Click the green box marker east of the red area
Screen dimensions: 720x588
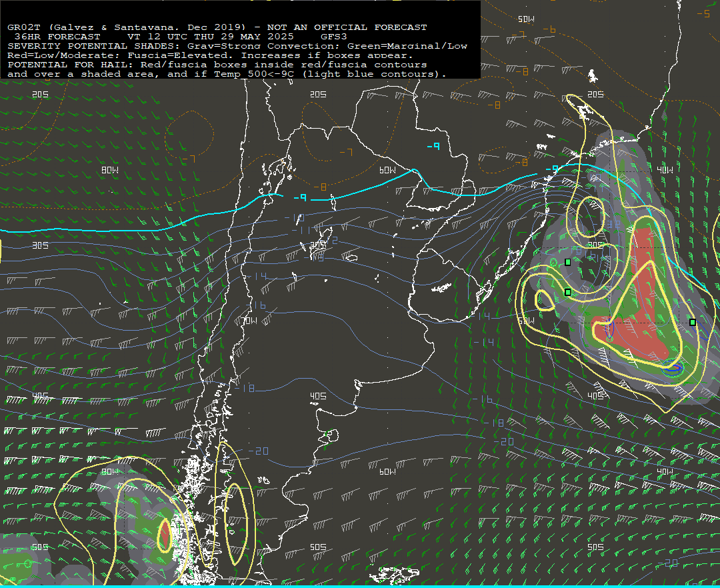pyautogui.click(x=693, y=322)
